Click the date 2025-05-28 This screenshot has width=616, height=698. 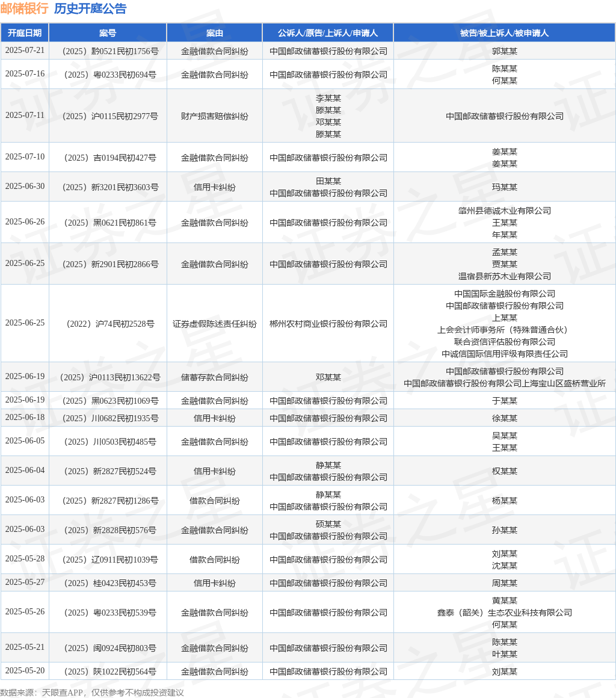25,558
